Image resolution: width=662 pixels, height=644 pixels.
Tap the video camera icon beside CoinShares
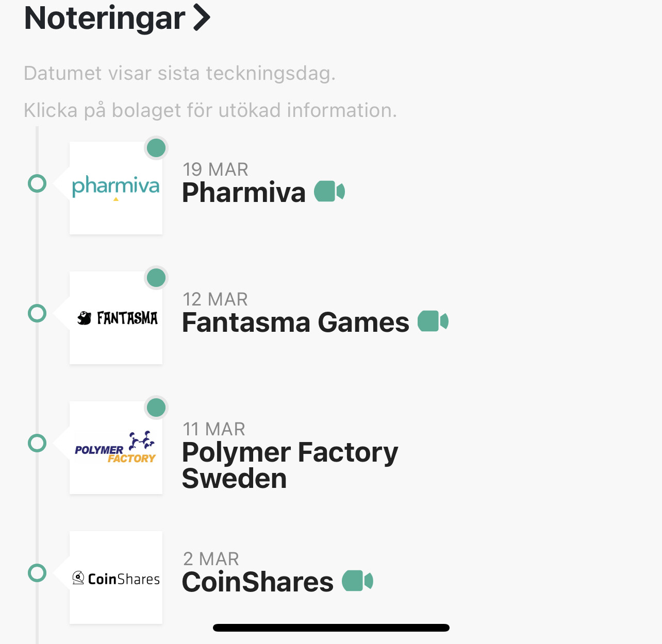[357, 581]
